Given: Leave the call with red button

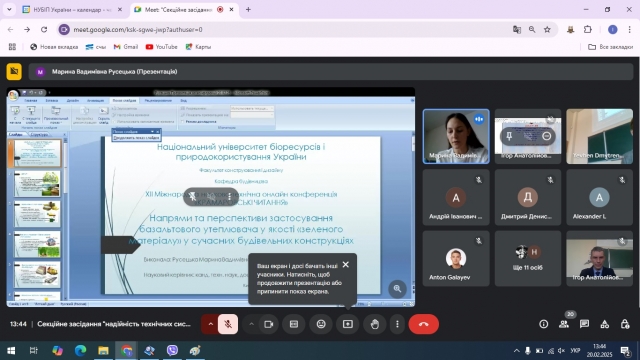Looking at the screenshot, I should [424, 324].
